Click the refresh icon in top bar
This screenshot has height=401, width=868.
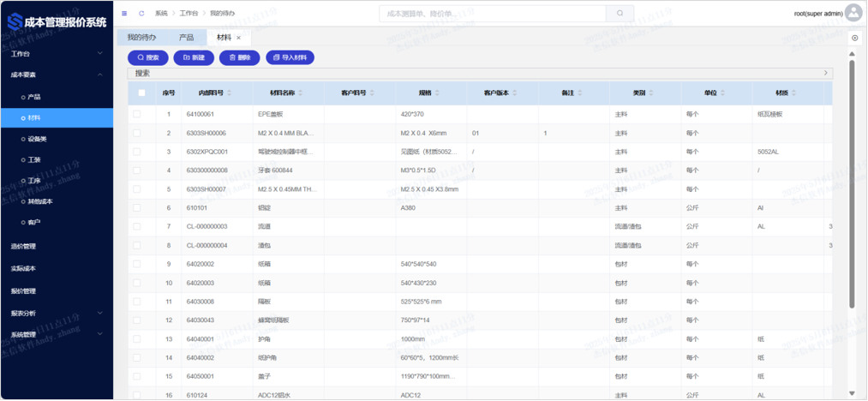point(141,14)
